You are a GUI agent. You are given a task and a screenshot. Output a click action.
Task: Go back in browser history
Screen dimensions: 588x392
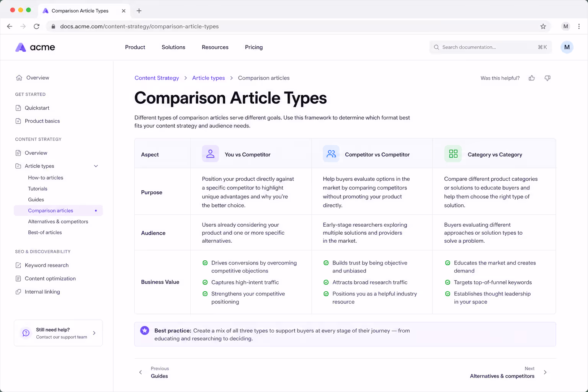coord(10,26)
